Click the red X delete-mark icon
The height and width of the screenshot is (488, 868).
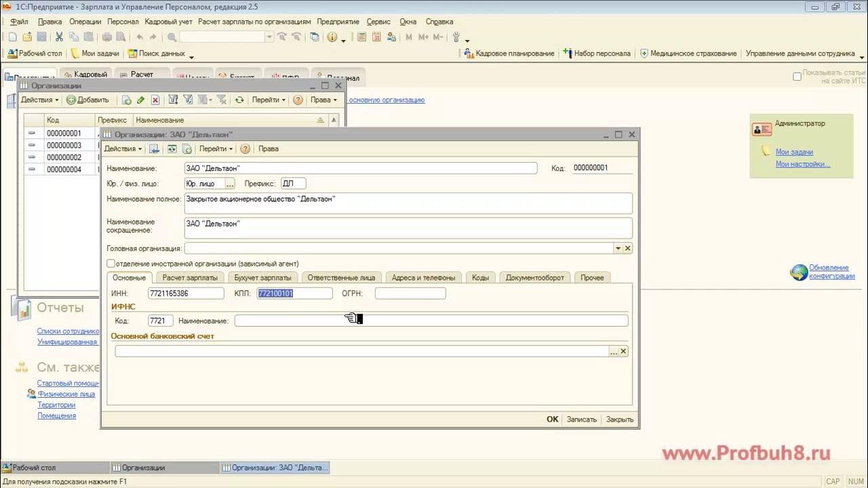pos(155,100)
